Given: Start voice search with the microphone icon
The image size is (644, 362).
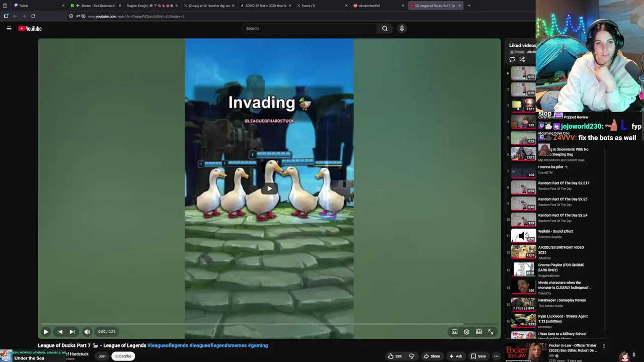Looking at the screenshot, I should [401, 29].
